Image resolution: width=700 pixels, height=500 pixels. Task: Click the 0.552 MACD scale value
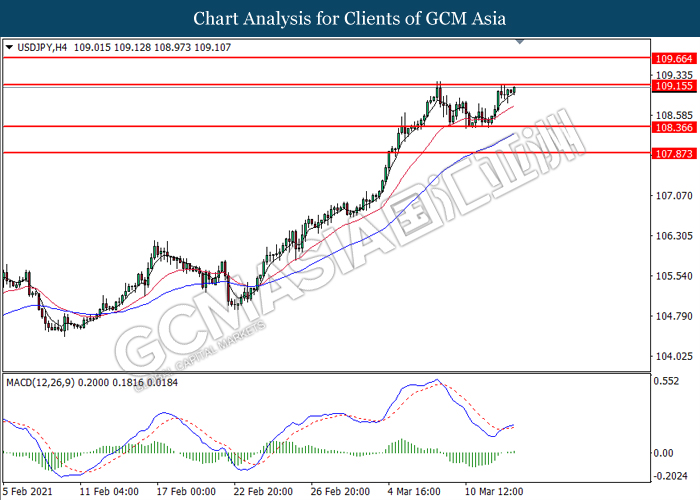(666, 381)
